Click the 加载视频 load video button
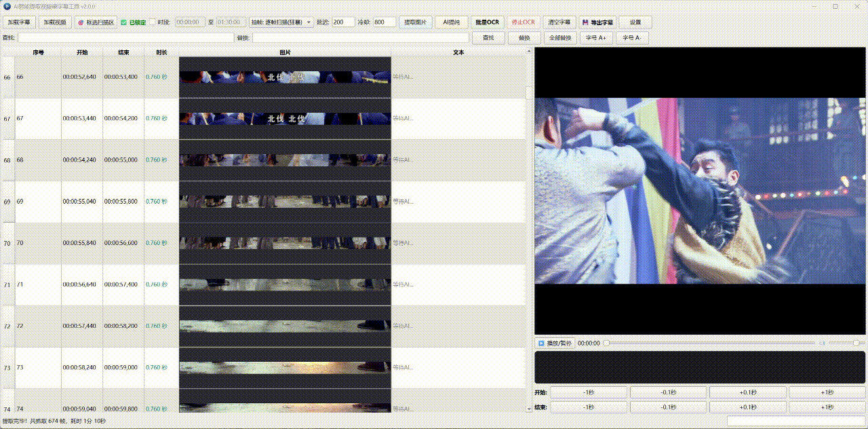The height and width of the screenshot is (429, 868). [x=55, y=22]
